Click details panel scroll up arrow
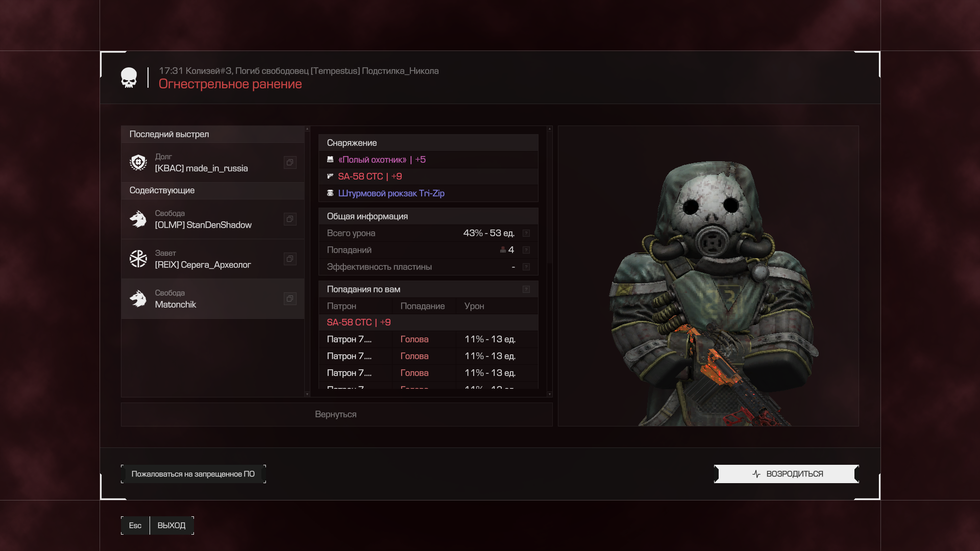 (x=549, y=129)
